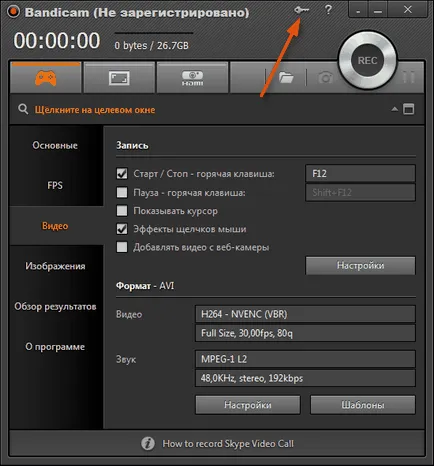Click the F12 hotkey input field
The image size is (434, 466).
click(x=360, y=173)
